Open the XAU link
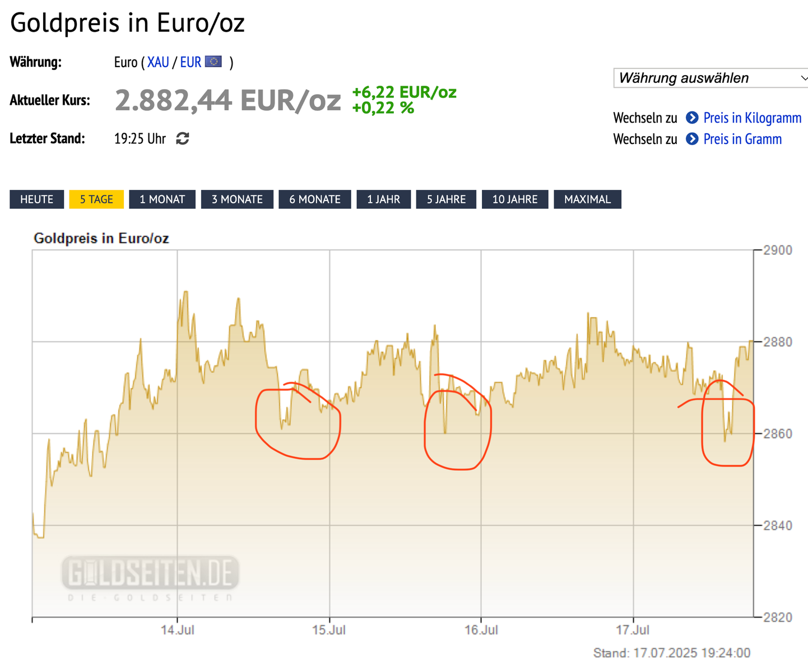Viewport: 808px width, 672px height. tap(158, 62)
